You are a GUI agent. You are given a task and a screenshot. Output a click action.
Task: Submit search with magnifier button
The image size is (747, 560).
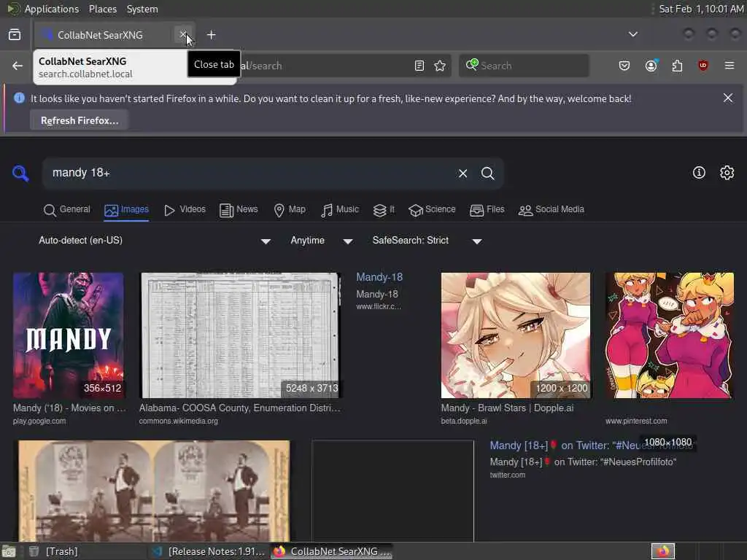[487, 174]
